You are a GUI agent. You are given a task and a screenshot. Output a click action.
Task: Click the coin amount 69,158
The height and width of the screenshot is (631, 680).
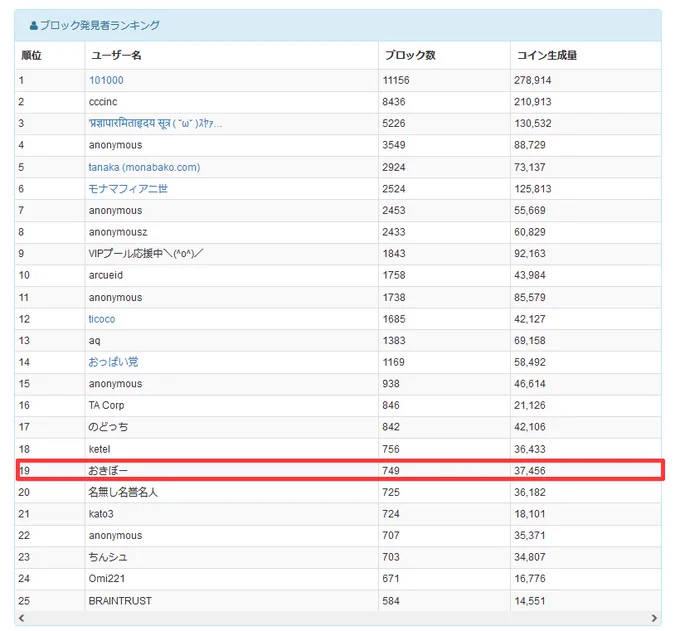click(x=530, y=341)
